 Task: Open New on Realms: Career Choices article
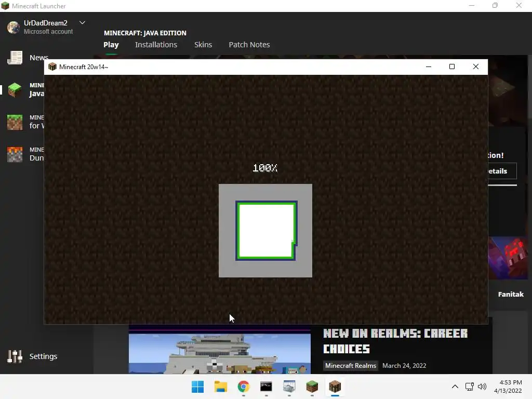(395, 341)
